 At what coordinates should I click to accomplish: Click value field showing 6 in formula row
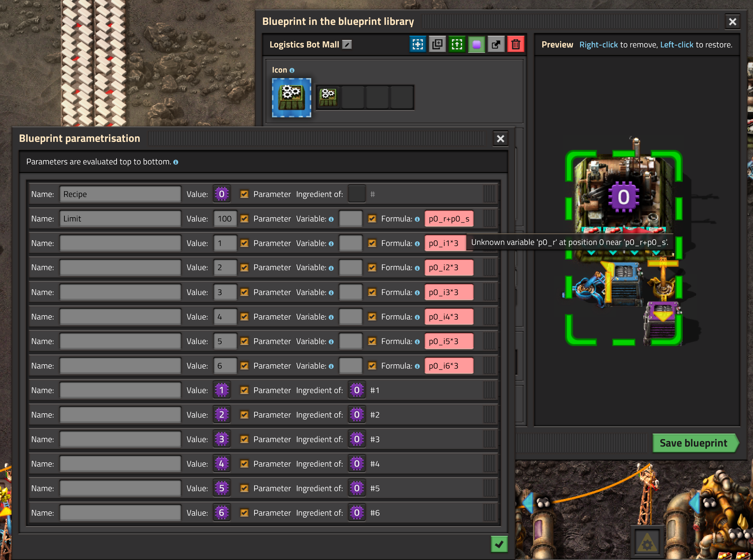coord(225,366)
